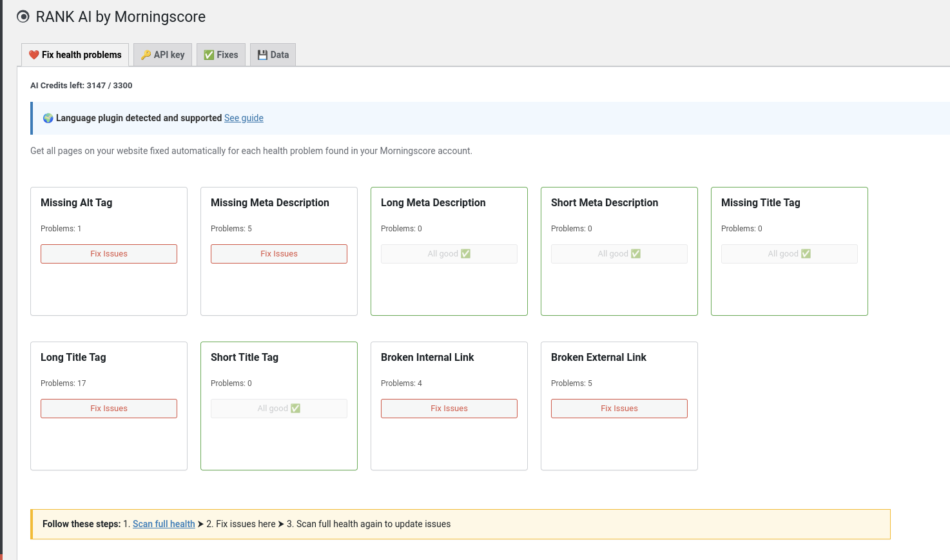950x560 pixels.
Task: Click the Short Title Tag card title
Action: click(244, 357)
